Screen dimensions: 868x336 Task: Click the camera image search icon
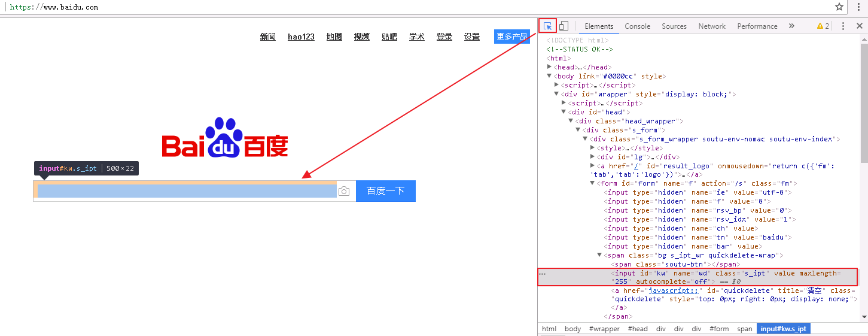click(x=344, y=191)
